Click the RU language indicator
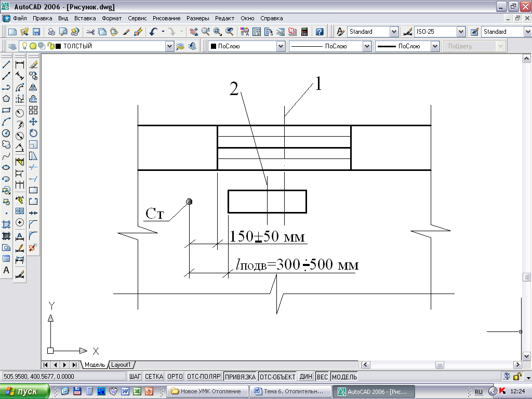The image size is (532, 399). point(478,392)
